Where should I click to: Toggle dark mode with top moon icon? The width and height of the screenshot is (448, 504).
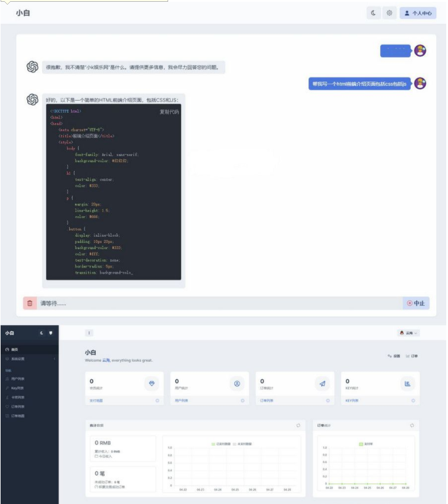point(374,12)
